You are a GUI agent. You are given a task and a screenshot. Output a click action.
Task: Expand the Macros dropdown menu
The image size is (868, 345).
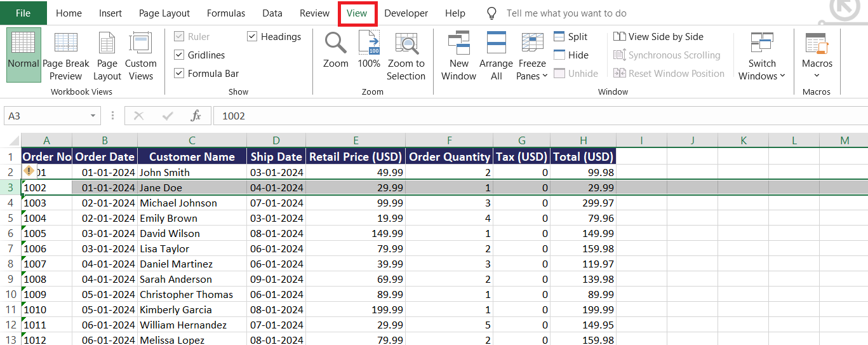pyautogui.click(x=817, y=56)
